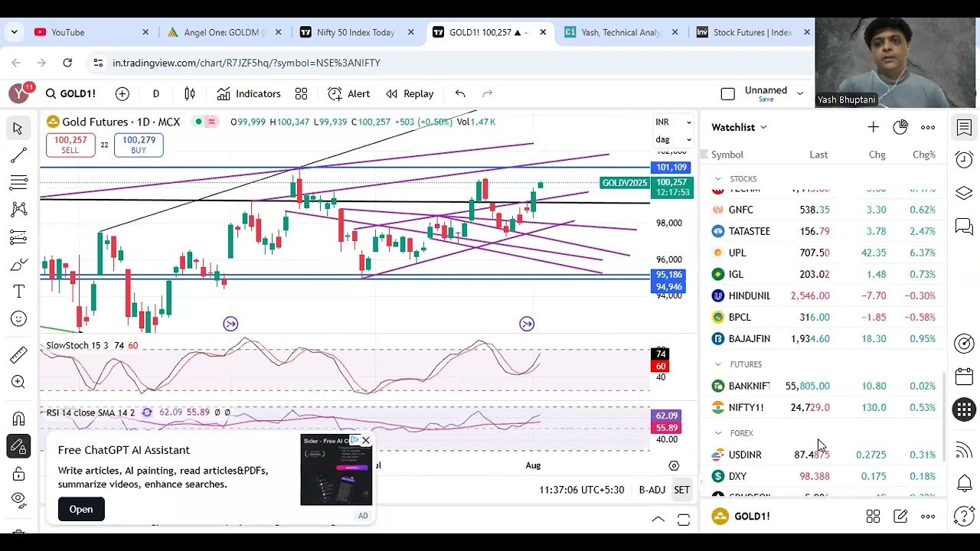Image resolution: width=980 pixels, height=551 pixels.
Task: Switch to YouTube browser tab
Action: click(92, 32)
